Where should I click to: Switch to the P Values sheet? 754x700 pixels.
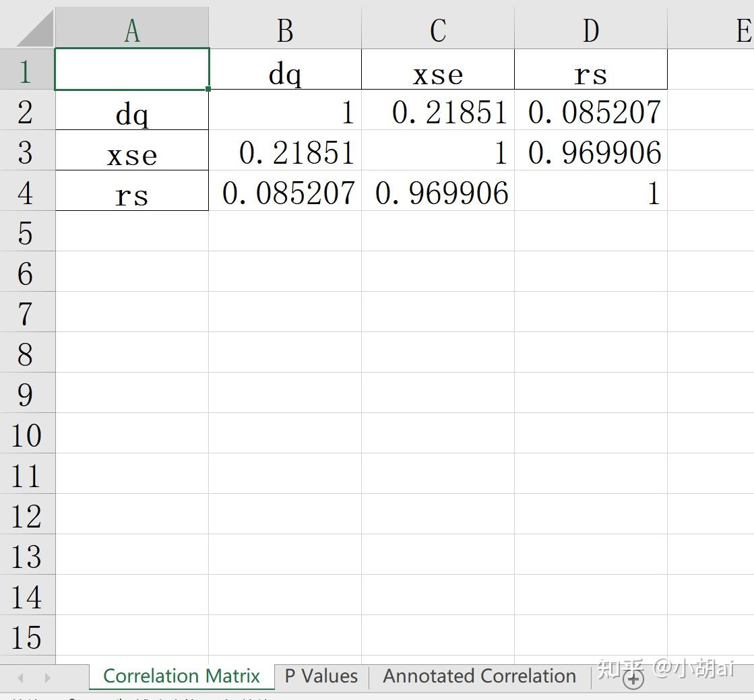[x=321, y=676]
